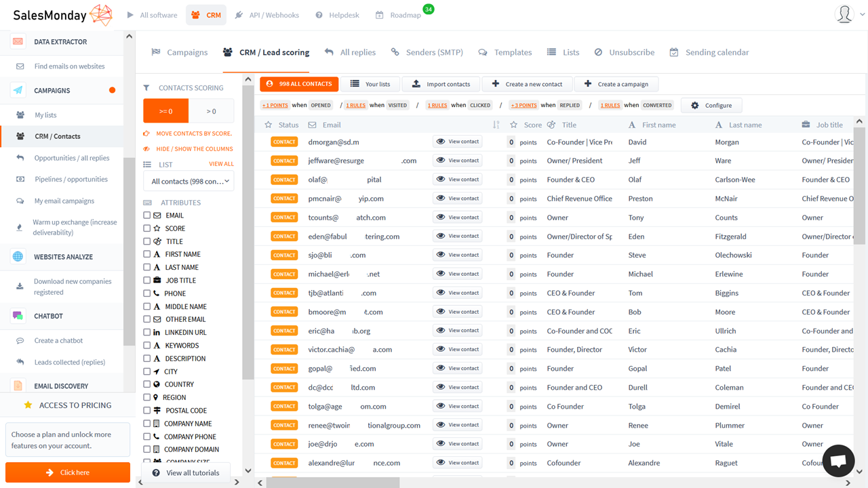The image size is (868, 488).
Task: Click the table horizontal scrollbar thumb
Action: 333,483
